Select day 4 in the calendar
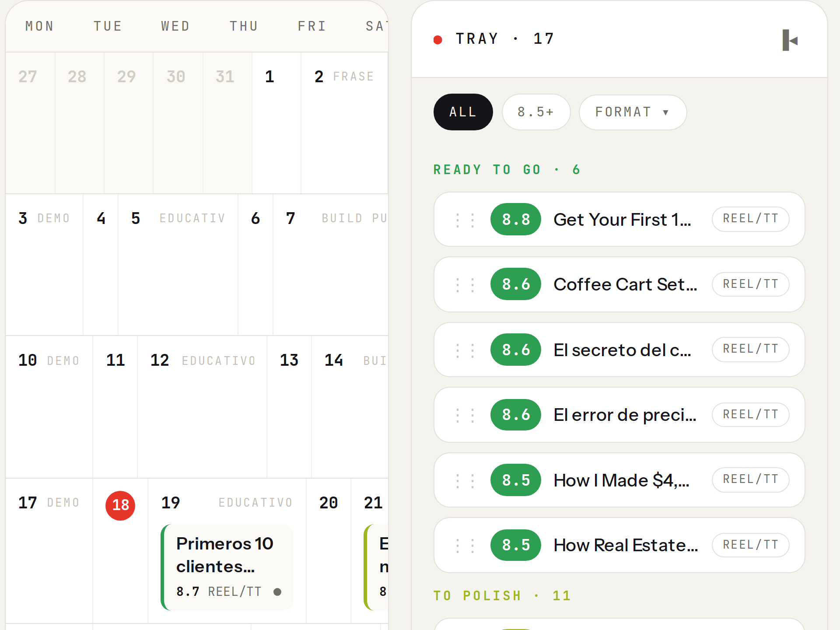Screen dimensions: 840x630 pyautogui.click(x=101, y=265)
